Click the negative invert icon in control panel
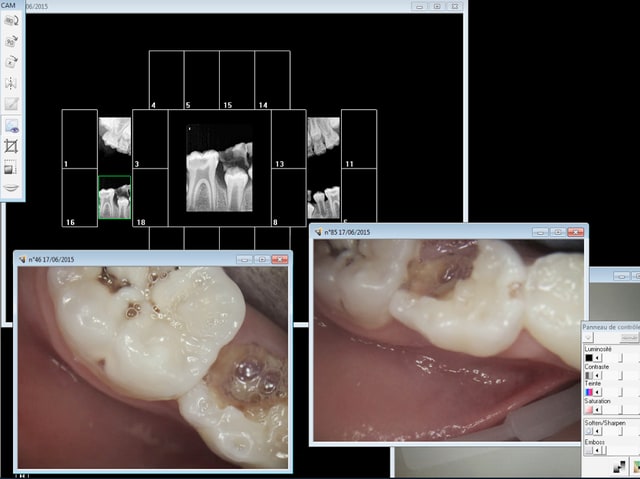 click(x=620, y=466)
